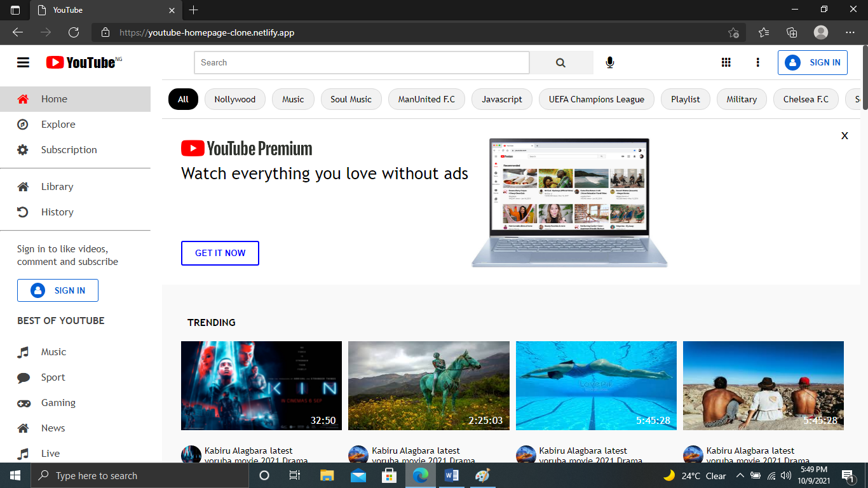Screen dimensions: 868x488
Task: Click the Library icon in sidebar
Action: pos(23,187)
